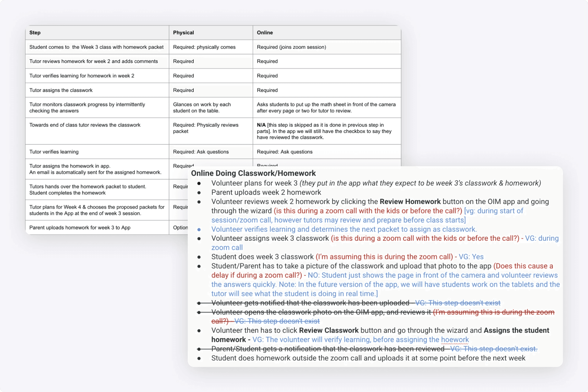
Task: Select 'Parent uploads week 2 homework' bullet
Action: tap(266, 192)
